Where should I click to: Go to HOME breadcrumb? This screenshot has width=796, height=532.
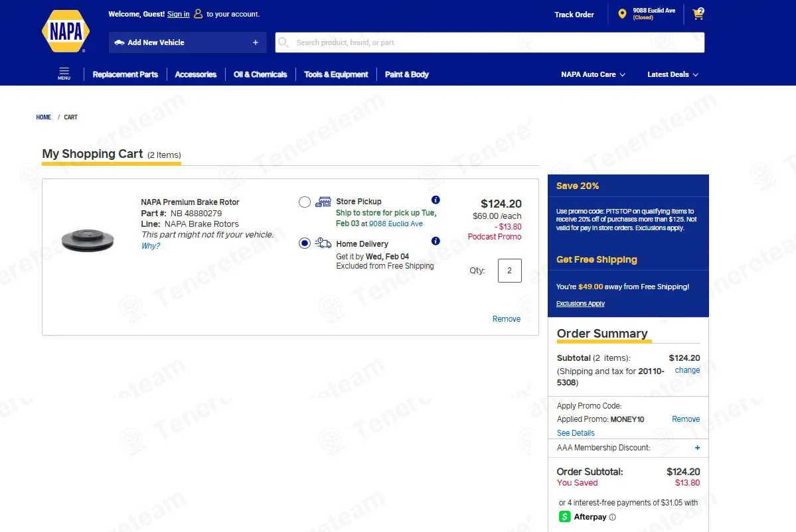click(x=44, y=117)
